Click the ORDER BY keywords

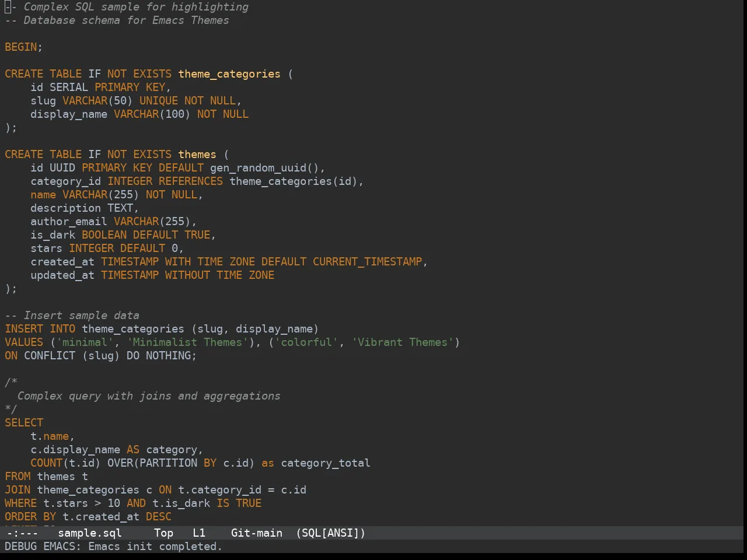[x=30, y=517]
